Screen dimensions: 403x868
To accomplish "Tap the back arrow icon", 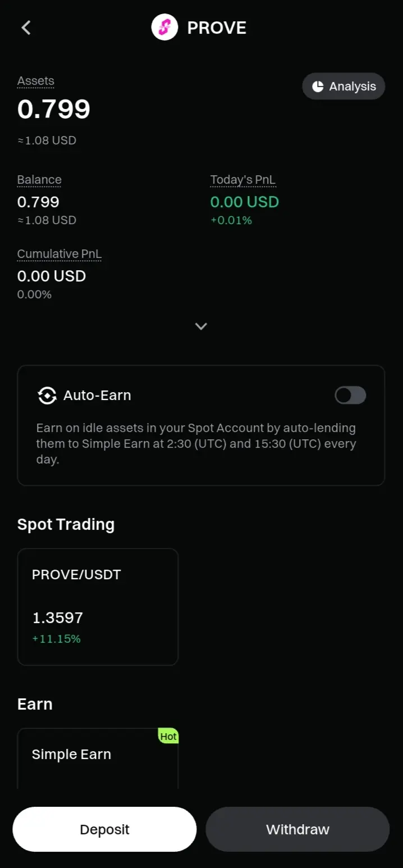I will [26, 28].
